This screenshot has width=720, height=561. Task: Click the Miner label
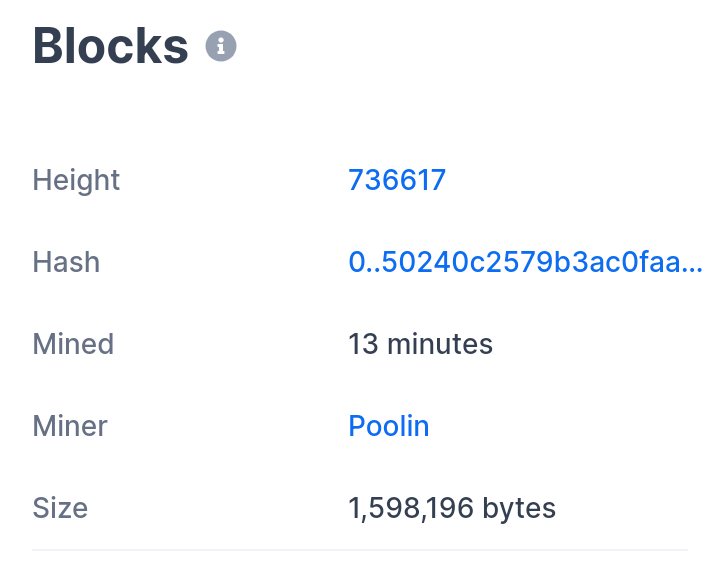coord(70,426)
